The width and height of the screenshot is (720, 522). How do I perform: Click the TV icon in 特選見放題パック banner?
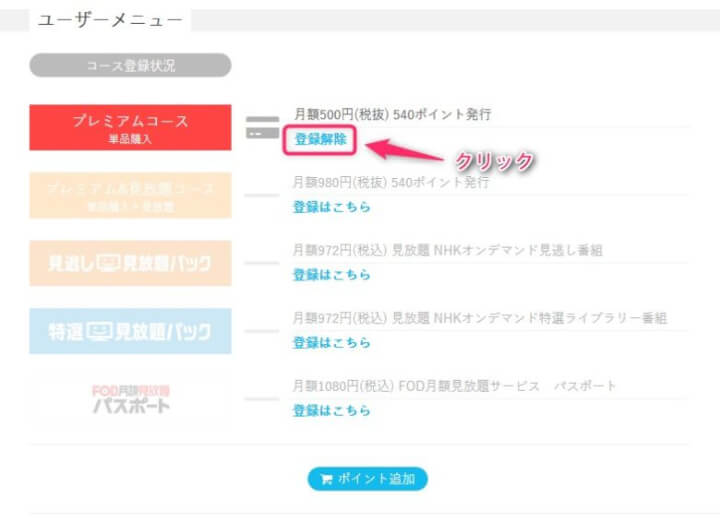100,331
